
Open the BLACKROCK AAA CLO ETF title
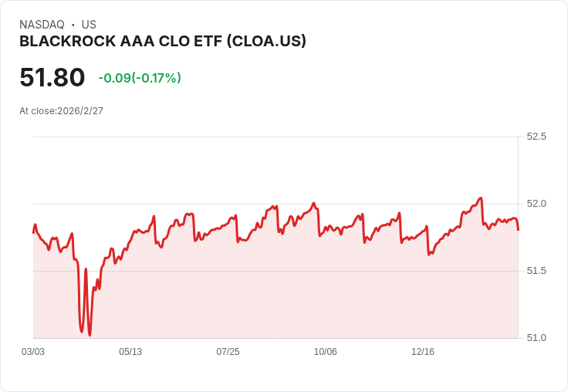click(163, 41)
